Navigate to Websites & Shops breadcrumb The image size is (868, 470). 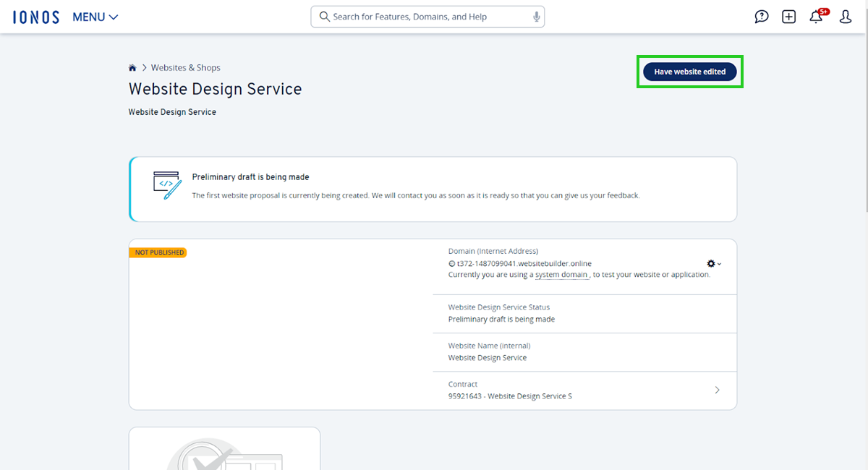click(185, 68)
